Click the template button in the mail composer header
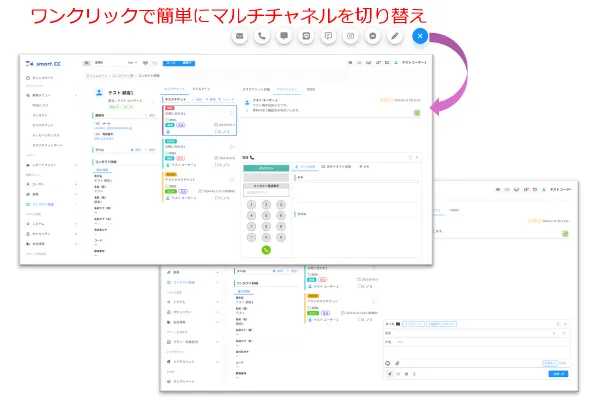 pyautogui.click(x=414, y=324)
